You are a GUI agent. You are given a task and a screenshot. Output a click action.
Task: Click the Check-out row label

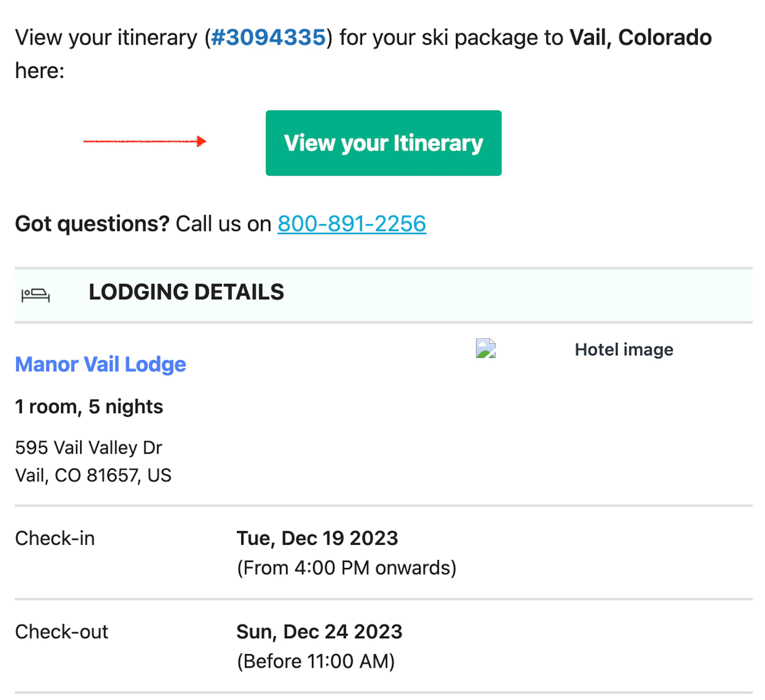pyautogui.click(x=62, y=632)
